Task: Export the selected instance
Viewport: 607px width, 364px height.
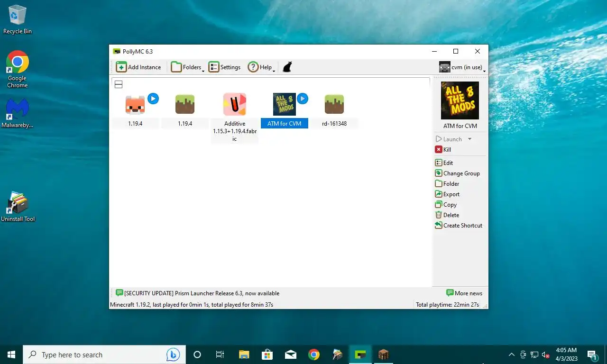Action: pos(447,194)
